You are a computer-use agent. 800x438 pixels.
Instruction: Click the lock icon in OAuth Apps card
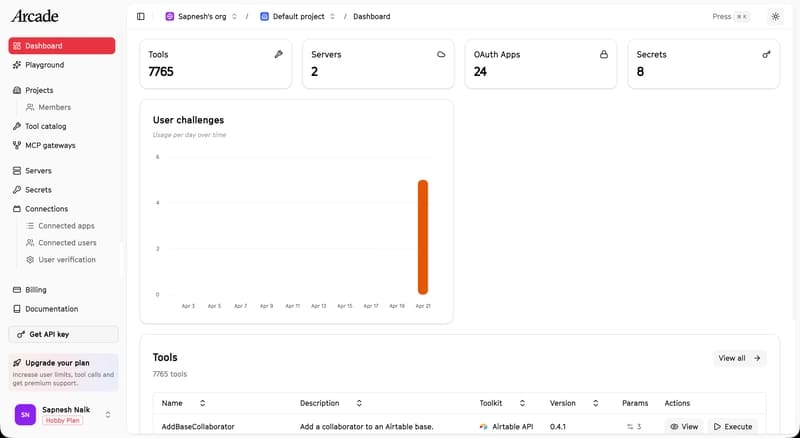[604, 55]
